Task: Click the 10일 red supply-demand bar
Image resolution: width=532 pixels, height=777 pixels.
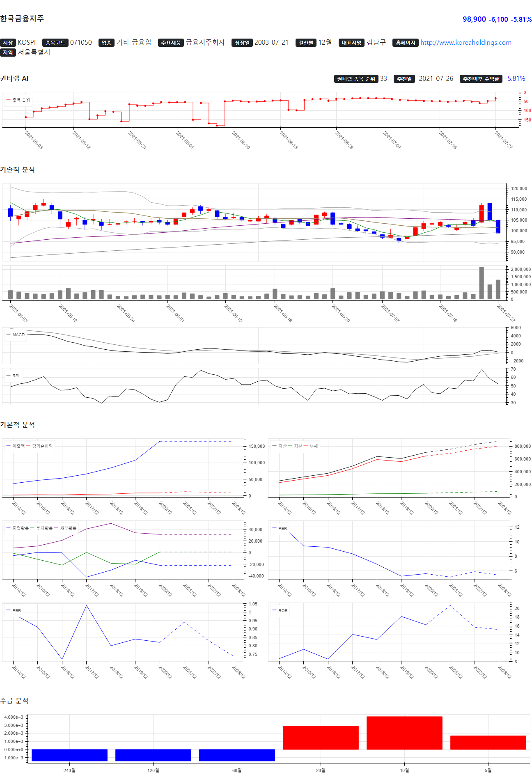Action: click(404, 733)
